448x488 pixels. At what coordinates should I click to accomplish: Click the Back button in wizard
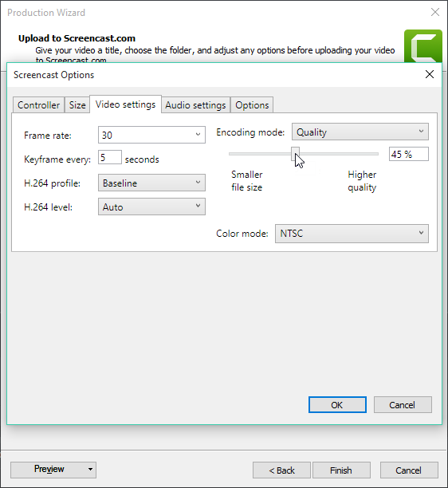[x=281, y=470]
